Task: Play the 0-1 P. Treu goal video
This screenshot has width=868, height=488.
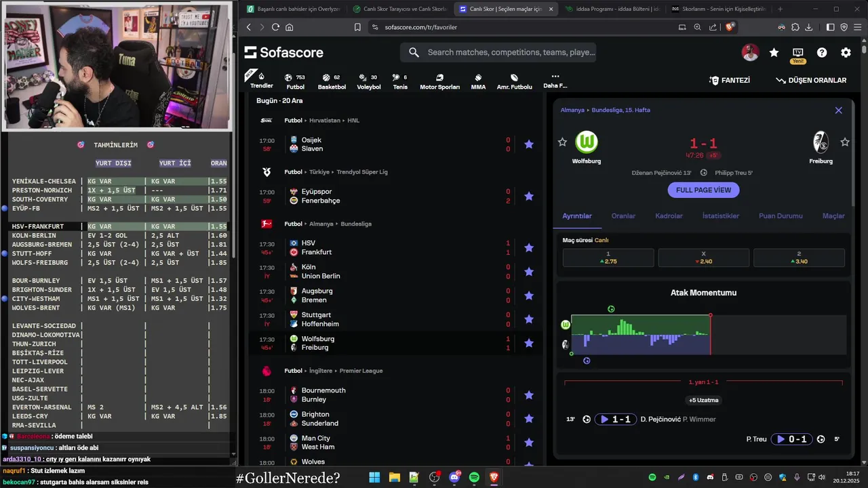Action: [x=792, y=439]
